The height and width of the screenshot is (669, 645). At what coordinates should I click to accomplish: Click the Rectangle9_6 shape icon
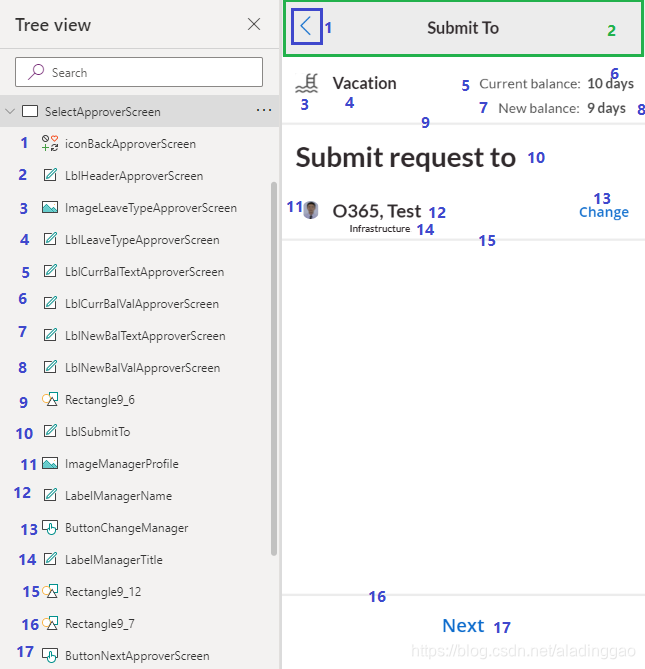pyautogui.click(x=50, y=399)
